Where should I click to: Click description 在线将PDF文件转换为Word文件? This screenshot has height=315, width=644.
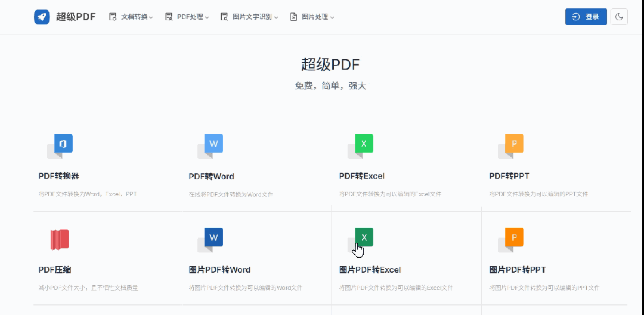pos(231,194)
